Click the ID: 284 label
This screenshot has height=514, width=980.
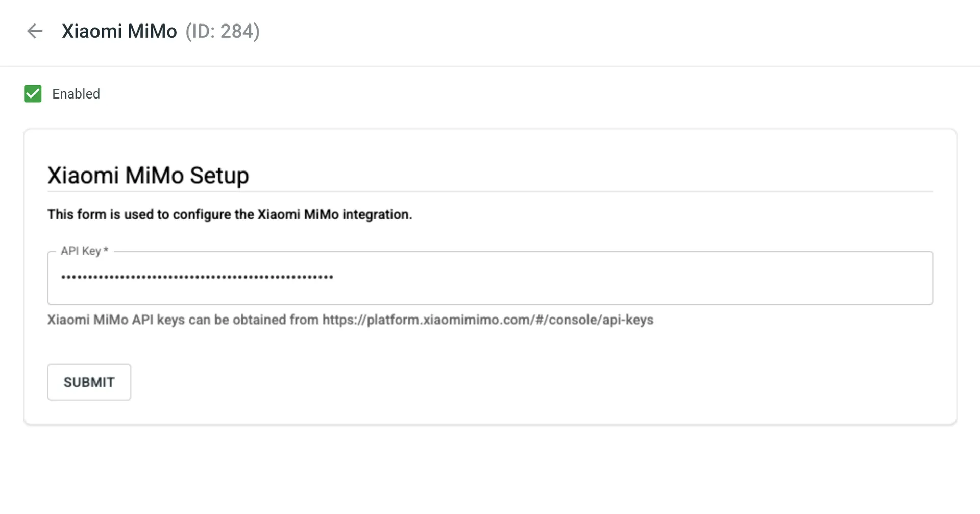point(223,31)
